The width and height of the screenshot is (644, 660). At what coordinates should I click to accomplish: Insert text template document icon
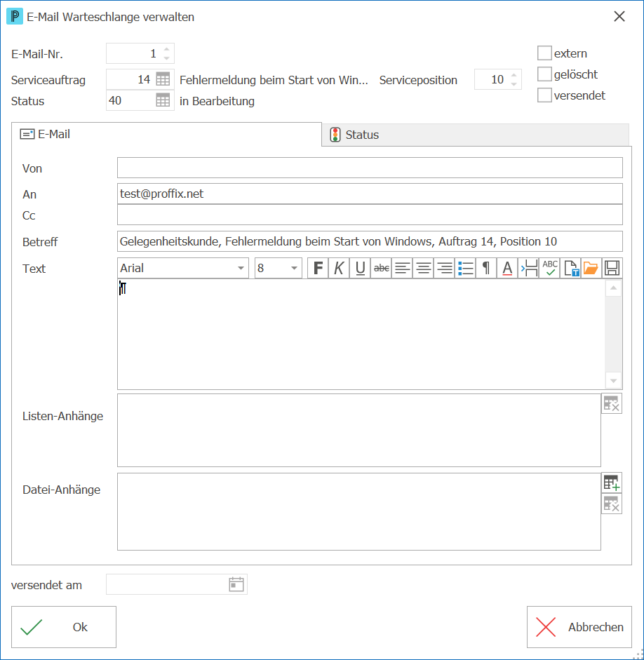[571, 268]
